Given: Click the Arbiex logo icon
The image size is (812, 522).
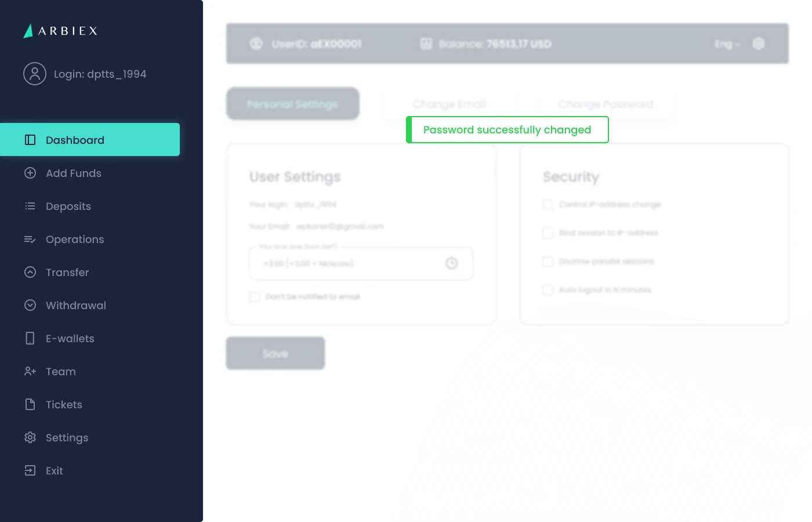Looking at the screenshot, I should coord(28,31).
